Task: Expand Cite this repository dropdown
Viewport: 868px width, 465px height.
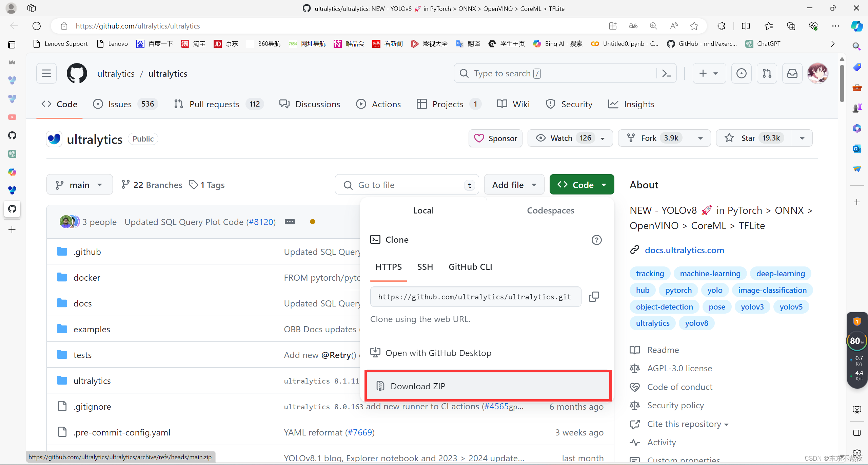Action: (688, 424)
